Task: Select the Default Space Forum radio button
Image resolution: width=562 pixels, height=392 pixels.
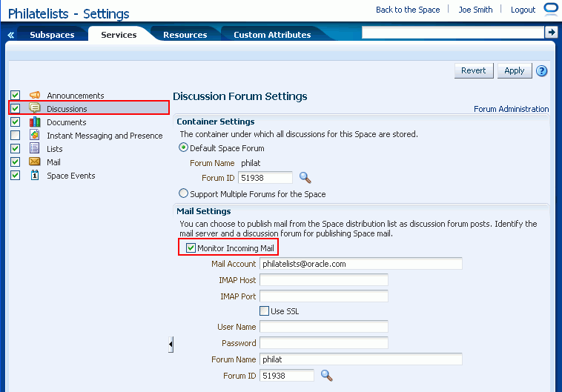Action: point(183,147)
